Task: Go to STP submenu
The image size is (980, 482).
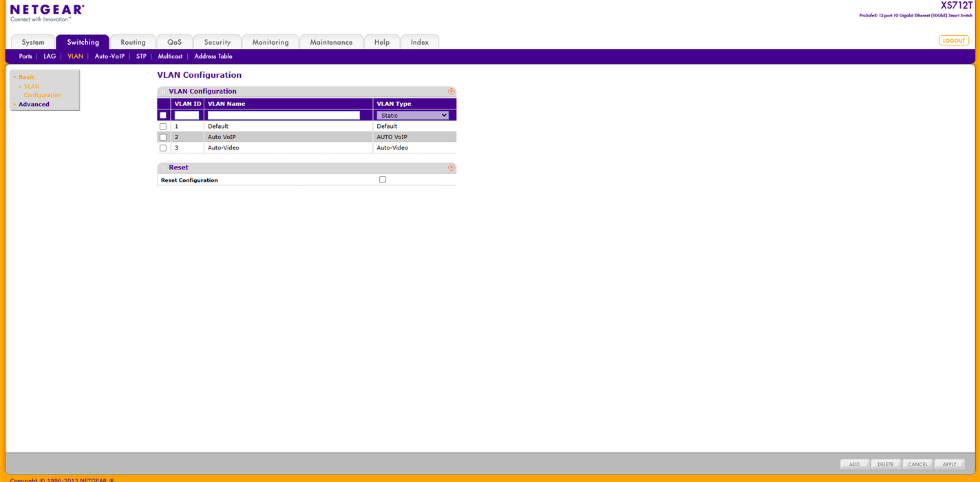Action: pyautogui.click(x=141, y=56)
